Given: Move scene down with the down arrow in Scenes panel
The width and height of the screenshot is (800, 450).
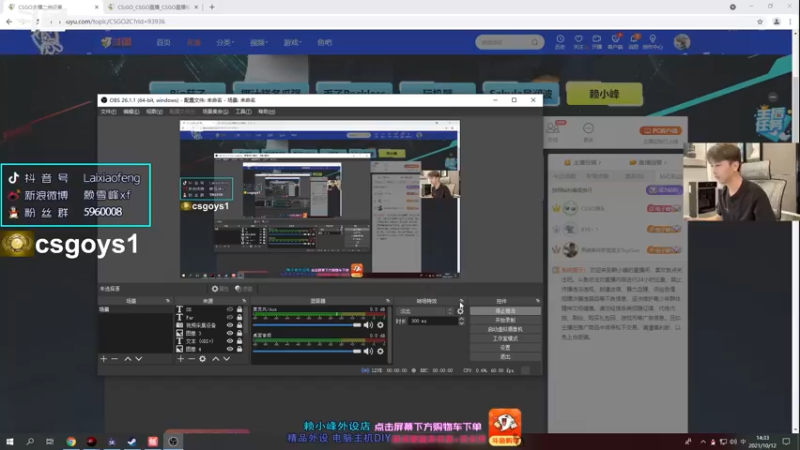Looking at the screenshot, I should (138, 359).
